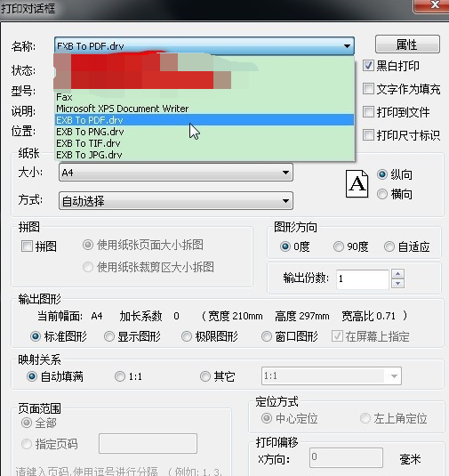Select the 横向 landscape radio button

[x=382, y=194]
